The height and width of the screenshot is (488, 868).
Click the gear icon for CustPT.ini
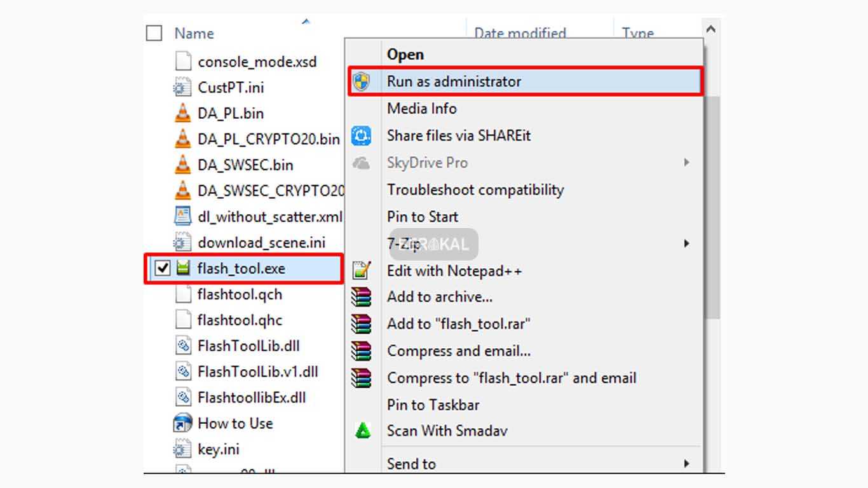(x=182, y=87)
